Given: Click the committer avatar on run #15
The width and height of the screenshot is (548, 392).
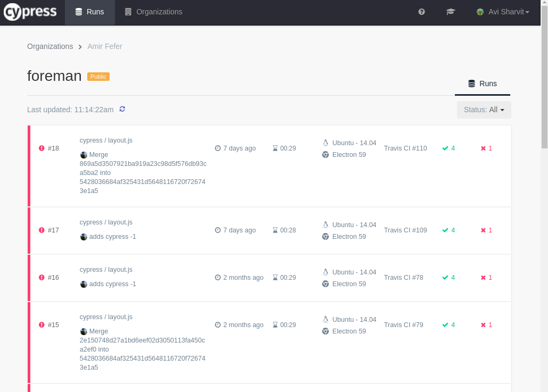Looking at the screenshot, I should pos(84,331).
